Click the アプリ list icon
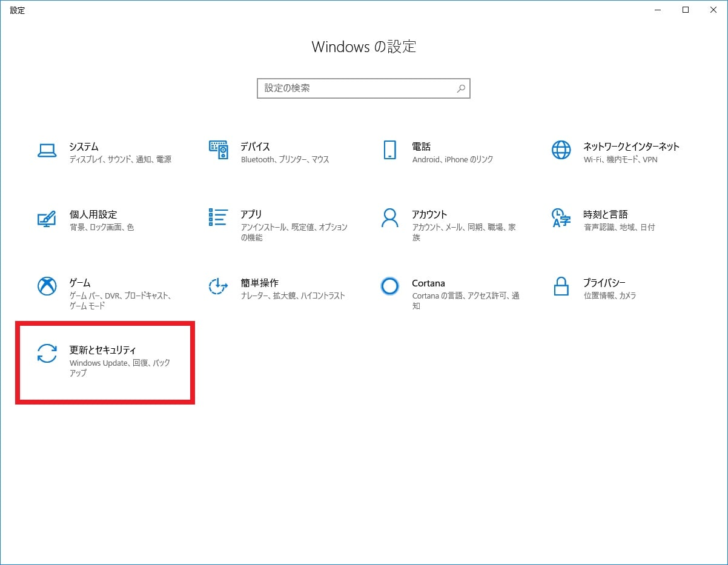Viewport: 728px width, 565px height. pos(218,217)
